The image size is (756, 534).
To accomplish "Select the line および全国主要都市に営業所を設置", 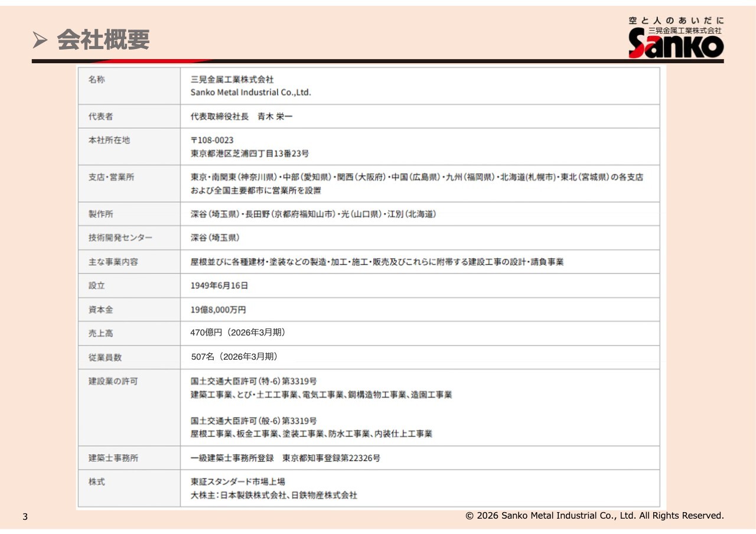I will pyautogui.click(x=256, y=191).
